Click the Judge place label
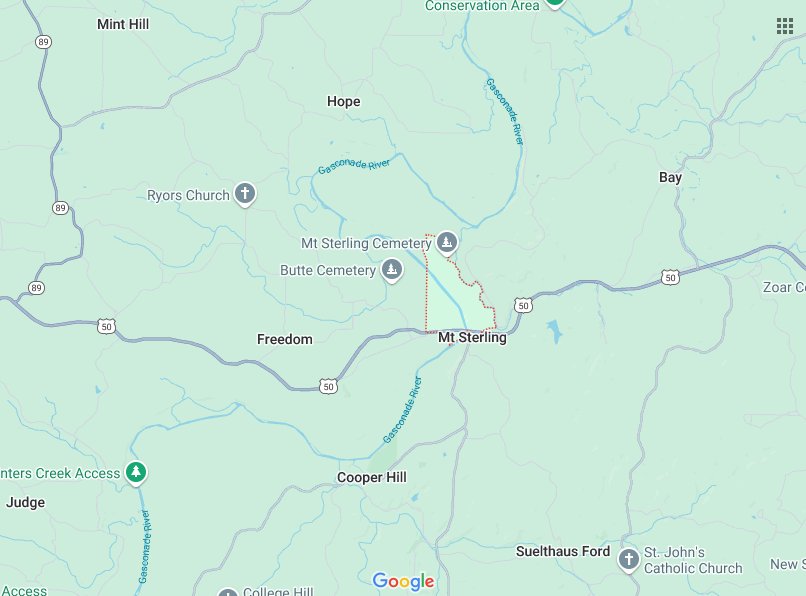The width and height of the screenshot is (806, 596). coord(25,502)
